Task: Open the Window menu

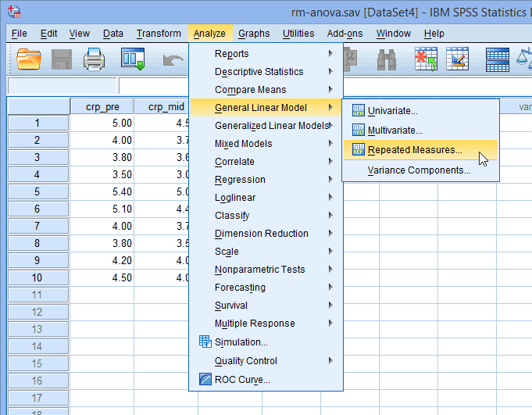Action: click(x=393, y=34)
